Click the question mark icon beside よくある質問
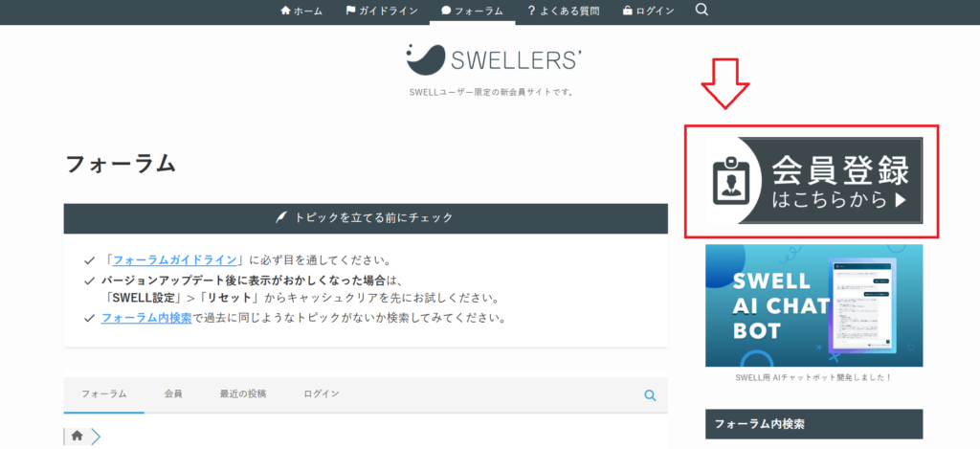This screenshot has height=449, width=980. (531, 11)
